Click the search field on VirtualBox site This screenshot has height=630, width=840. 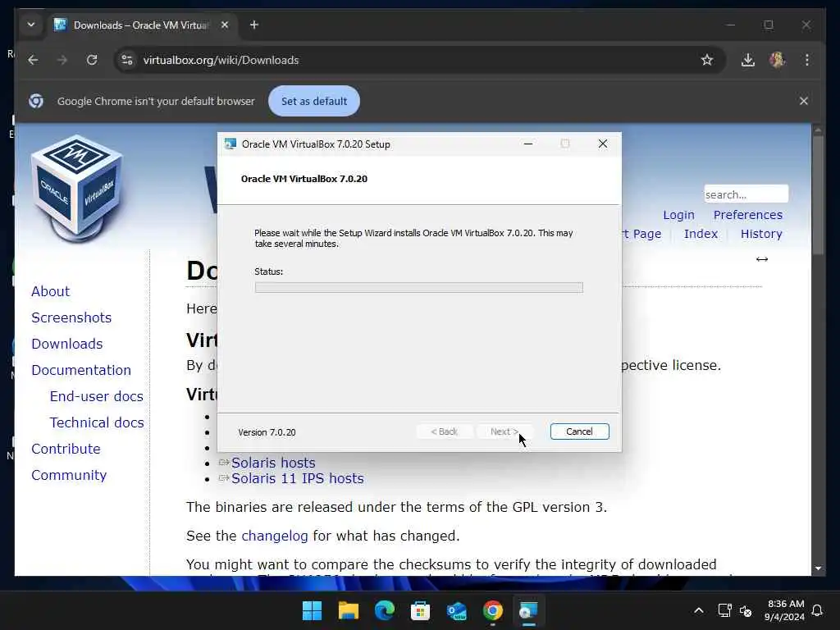(x=746, y=194)
